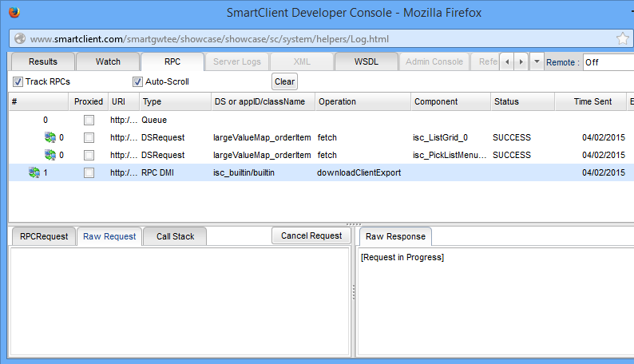Tick Proxied checkbox on the RPC DMI row

pyautogui.click(x=89, y=172)
